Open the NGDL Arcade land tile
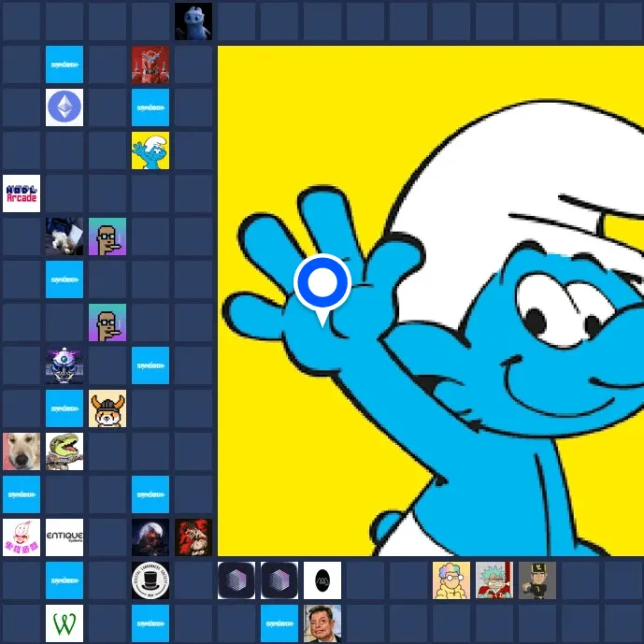Viewport: 644px width, 644px height. click(x=21, y=193)
